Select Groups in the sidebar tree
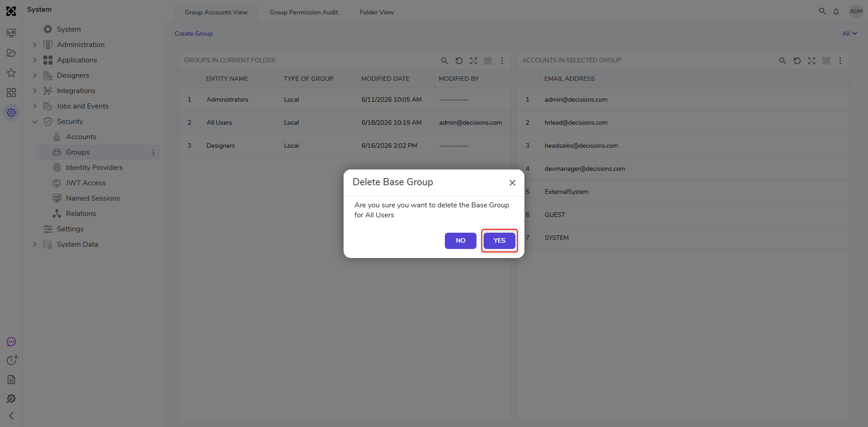The image size is (868, 427). tap(78, 152)
